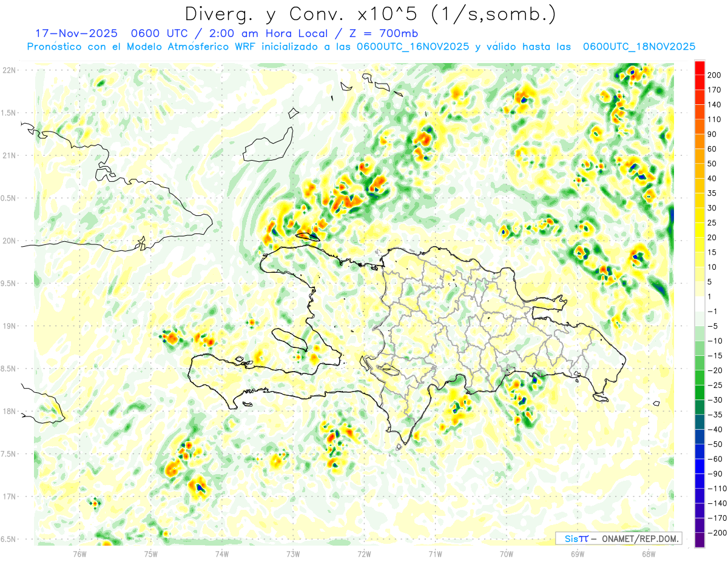The width and height of the screenshot is (728, 562).
Task: Click the 170 value on the color scale
Action: [x=715, y=90]
